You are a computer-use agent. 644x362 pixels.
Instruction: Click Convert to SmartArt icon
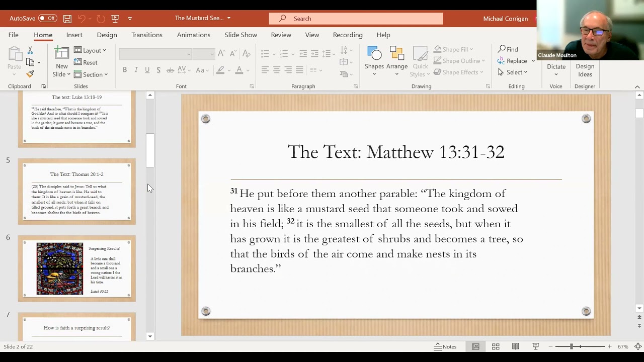coord(346,73)
